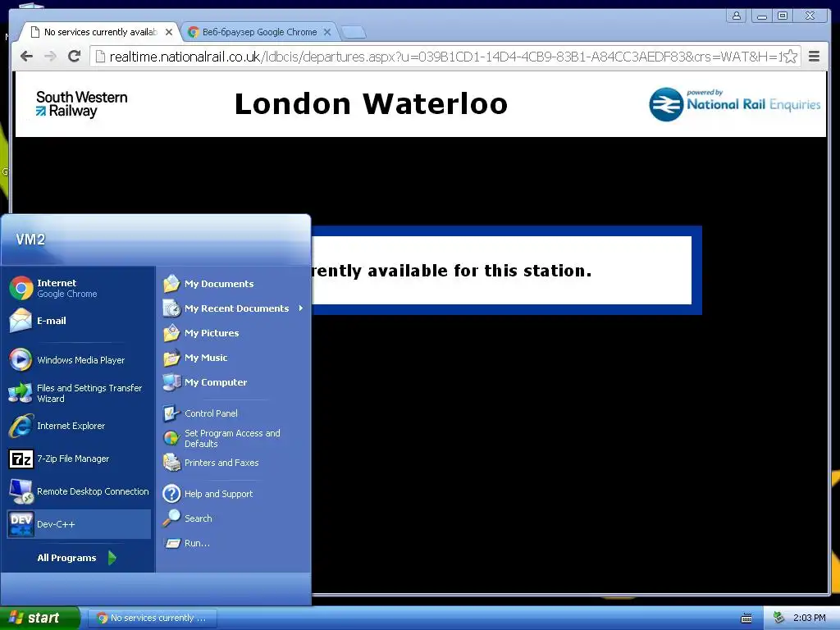Click the Safely Remove Hardware tray icon

click(x=779, y=618)
